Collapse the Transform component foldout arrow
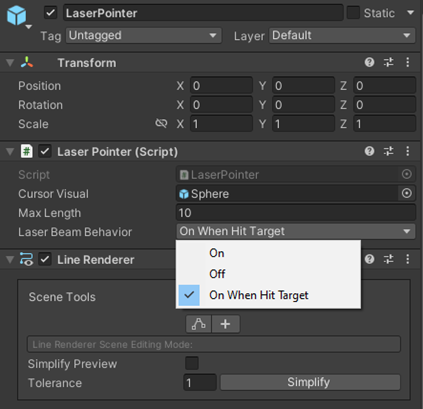The width and height of the screenshot is (423, 409). [x=10, y=63]
